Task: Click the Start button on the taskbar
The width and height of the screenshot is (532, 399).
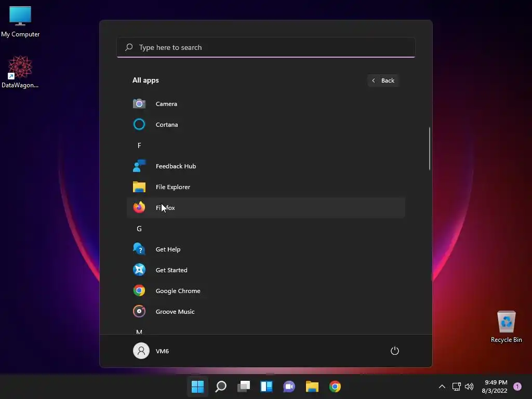Action: pyautogui.click(x=198, y=386)
